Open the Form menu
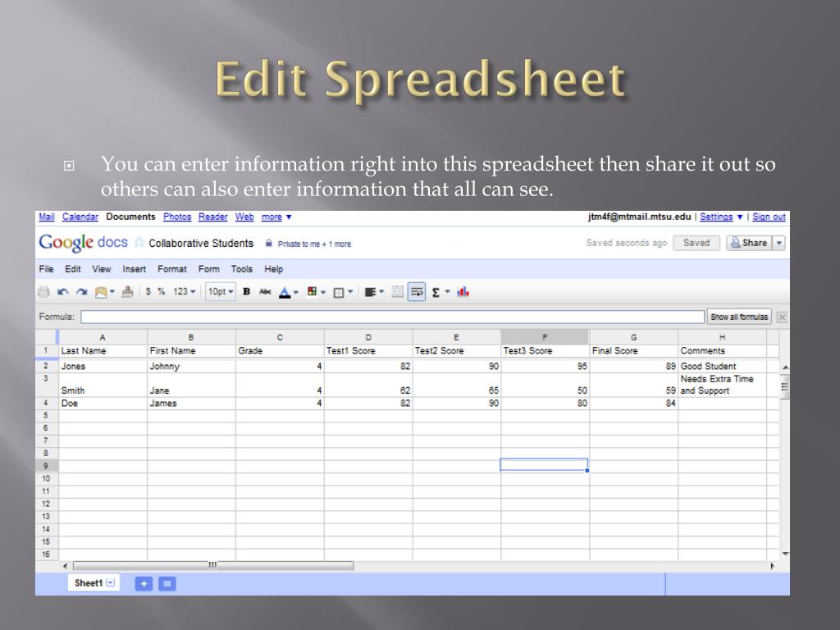The image size is (840, 630). pos(209,269)
